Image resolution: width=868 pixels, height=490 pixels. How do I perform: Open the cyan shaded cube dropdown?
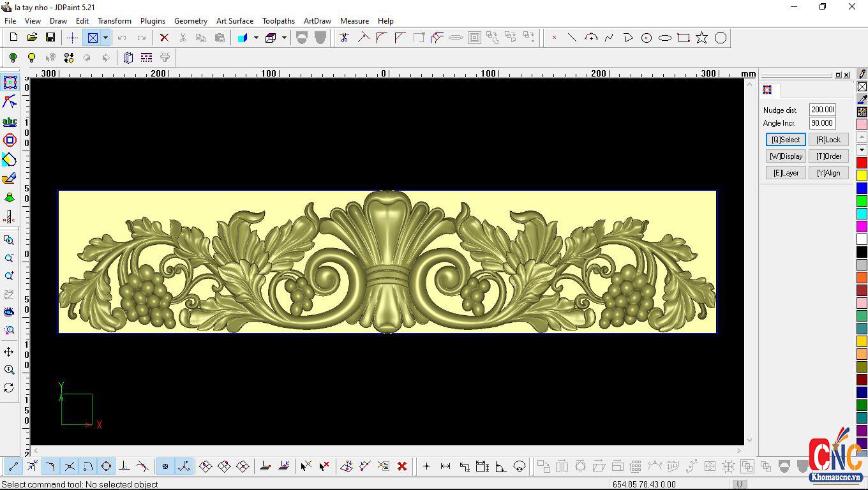click(256, 38)
